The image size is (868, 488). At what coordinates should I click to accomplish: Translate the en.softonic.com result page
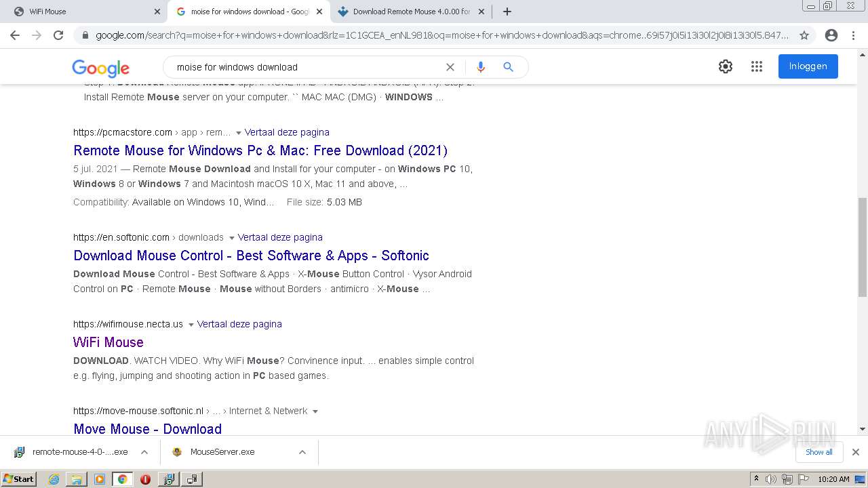(280, 237)
